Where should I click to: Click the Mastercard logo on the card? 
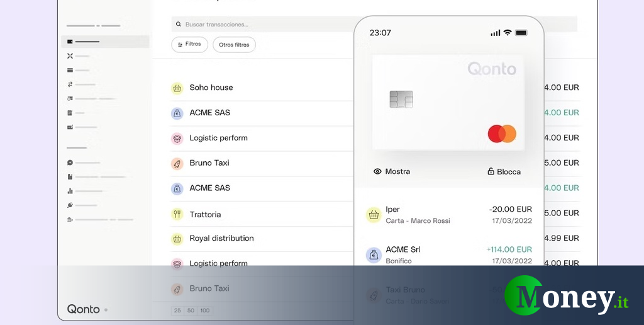click(x=502, y=134)
